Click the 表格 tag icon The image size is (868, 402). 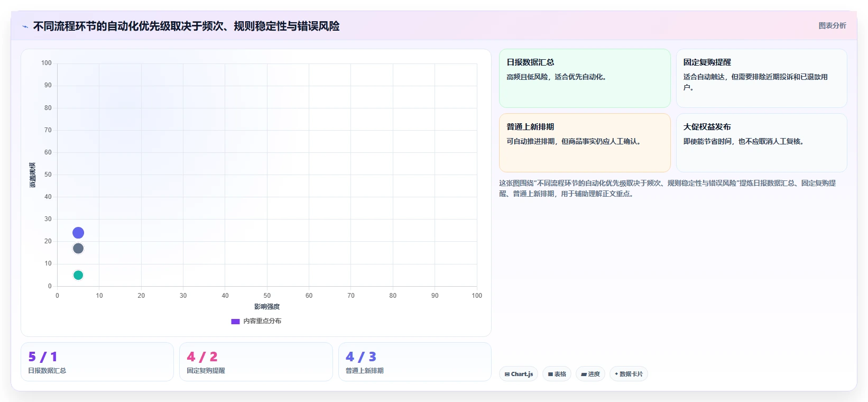pos(550,374)
